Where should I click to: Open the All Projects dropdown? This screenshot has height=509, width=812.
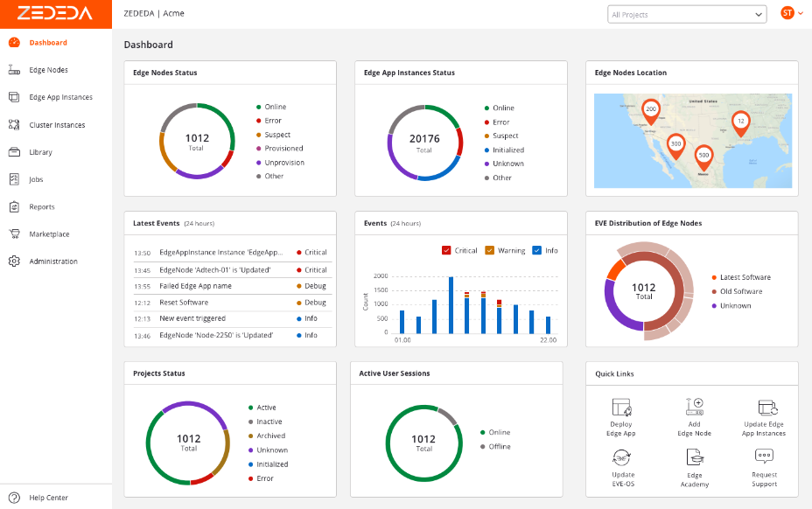pos(687,14)
